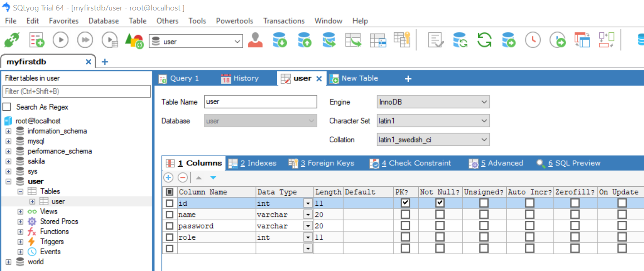Expand the world database node
The height and width of the screenshot is (271, 644).
(x=8, y=262)
